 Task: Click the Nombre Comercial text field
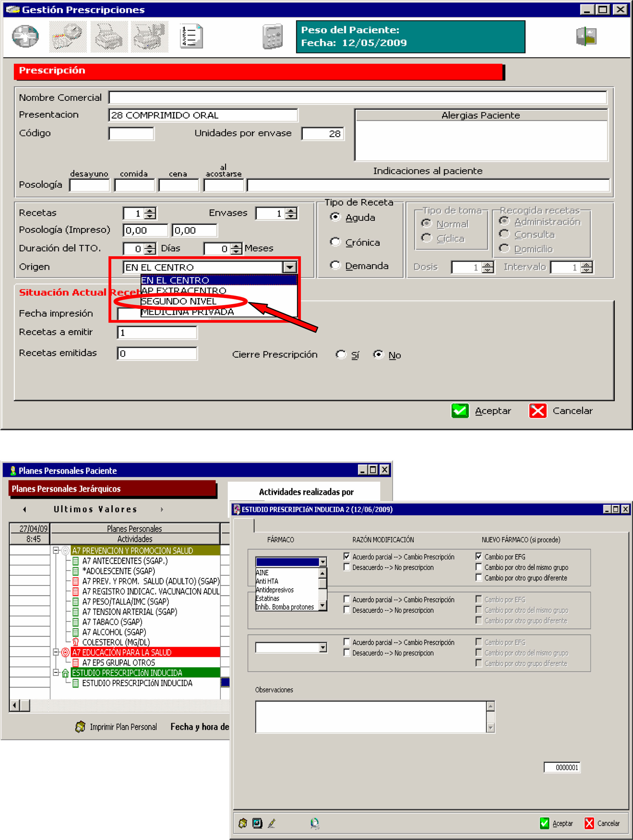point(357,98)
